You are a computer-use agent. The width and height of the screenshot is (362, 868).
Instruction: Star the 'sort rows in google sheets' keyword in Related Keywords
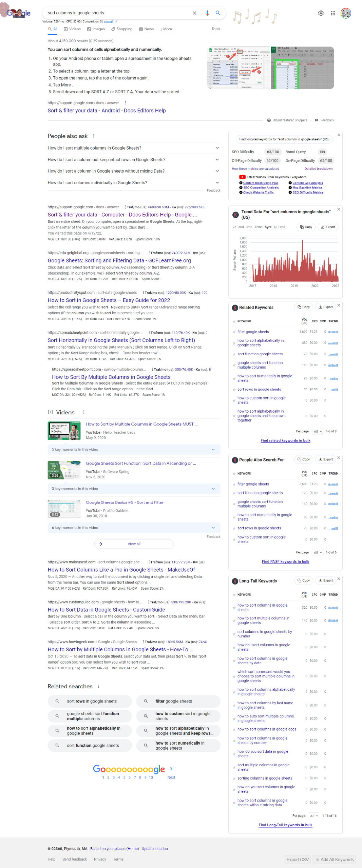[x=234, y=389]
